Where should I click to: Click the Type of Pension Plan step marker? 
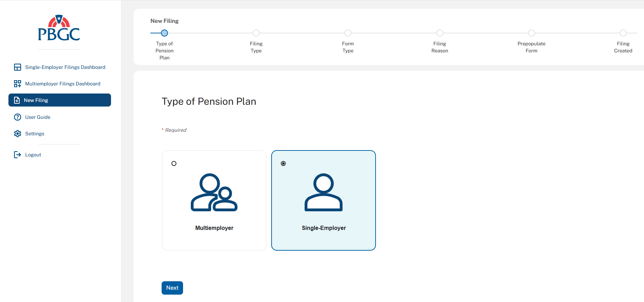(164, 33)
